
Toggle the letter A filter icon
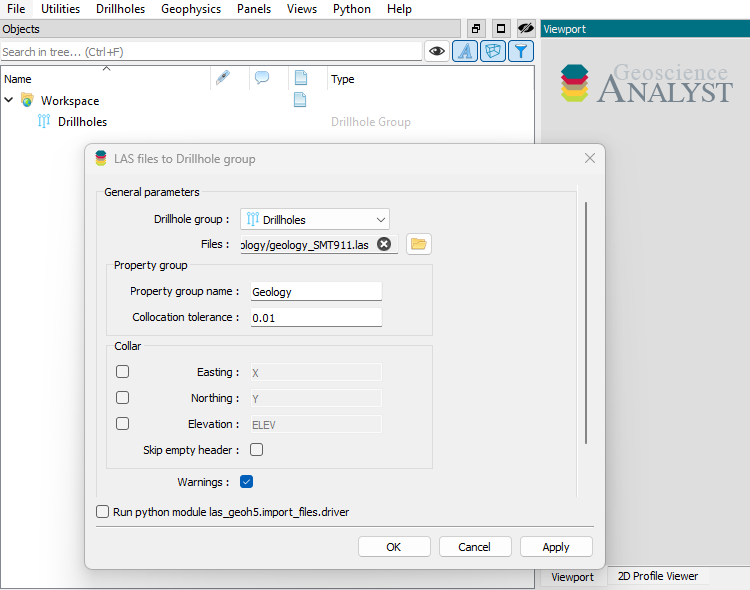465,51
